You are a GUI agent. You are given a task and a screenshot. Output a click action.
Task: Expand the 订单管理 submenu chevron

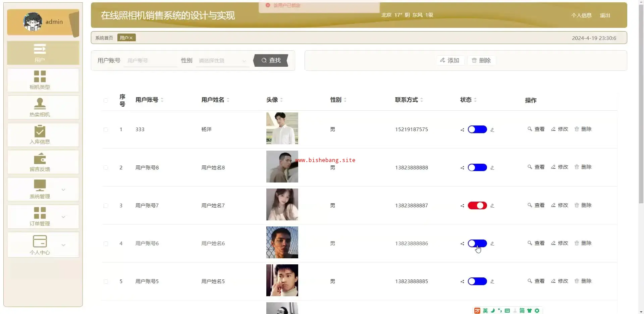click(x=63, y=217)
